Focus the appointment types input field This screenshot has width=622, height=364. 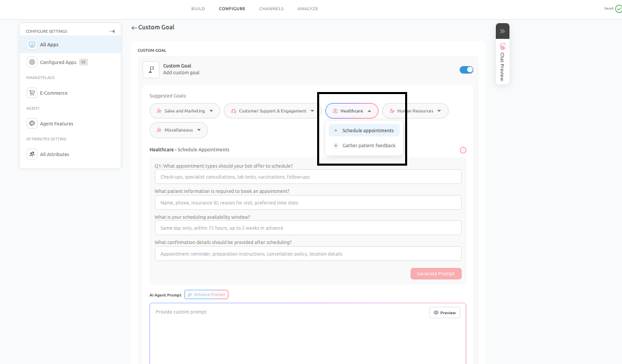coord(308,177)
